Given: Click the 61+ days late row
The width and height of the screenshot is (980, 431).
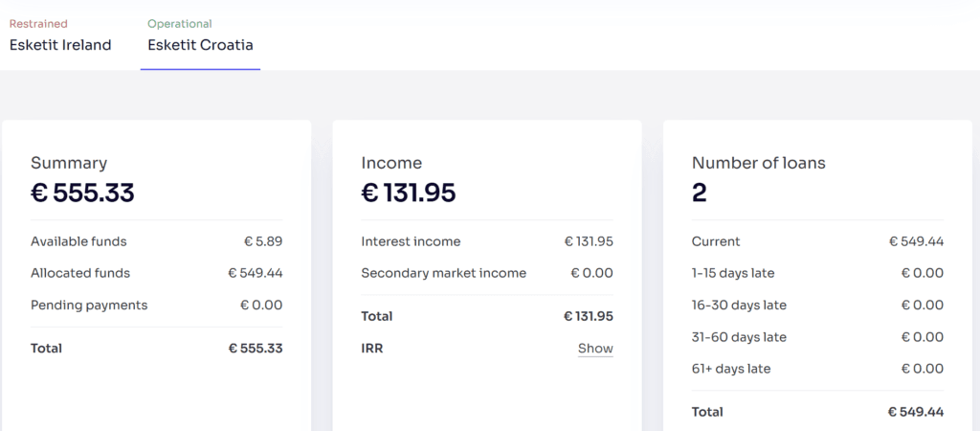Looking at the screenshot, I should 817,369.
